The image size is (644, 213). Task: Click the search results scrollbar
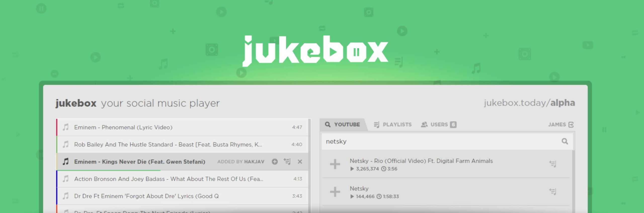point(574,181)
